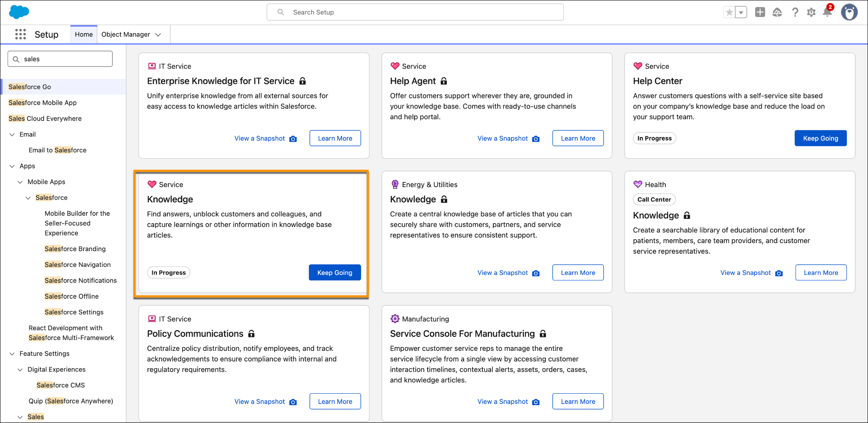Focus the Search Setup field
The height and width of the screenshot is (423, 868).
click(415, 12)
